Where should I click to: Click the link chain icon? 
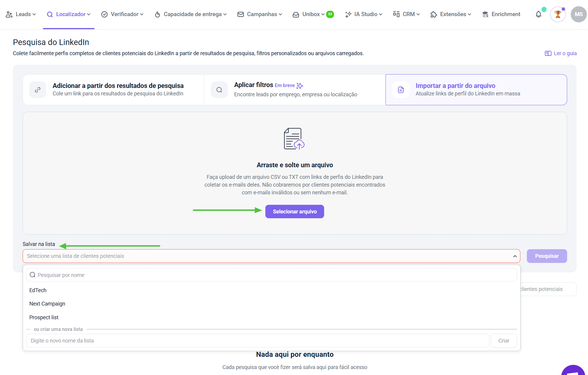38,90
